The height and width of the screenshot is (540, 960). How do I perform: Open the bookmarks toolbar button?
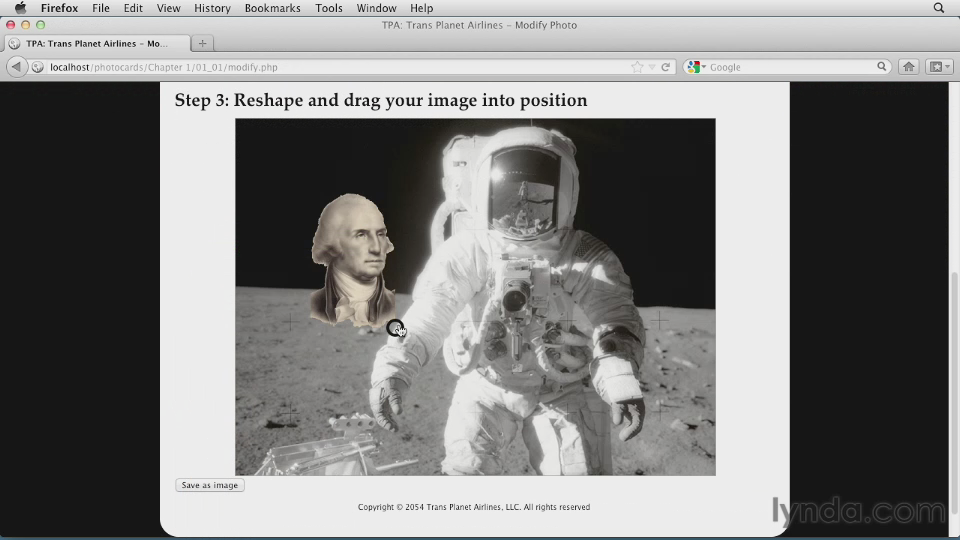pos(940,67)
